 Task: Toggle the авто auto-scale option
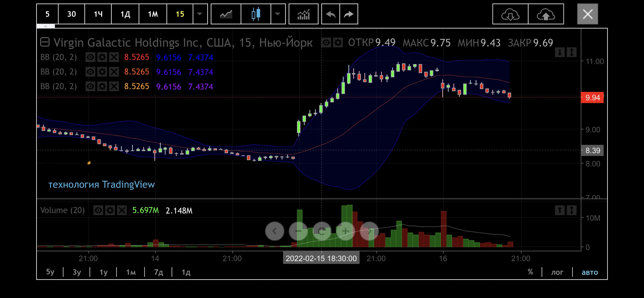point(590,272)
